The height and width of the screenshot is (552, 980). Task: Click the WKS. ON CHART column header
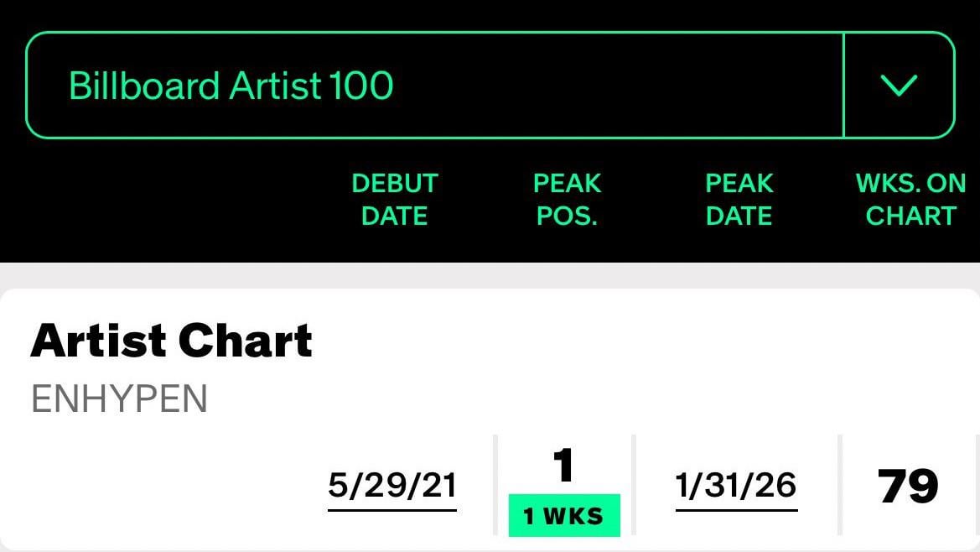click(x=911, y=199)
